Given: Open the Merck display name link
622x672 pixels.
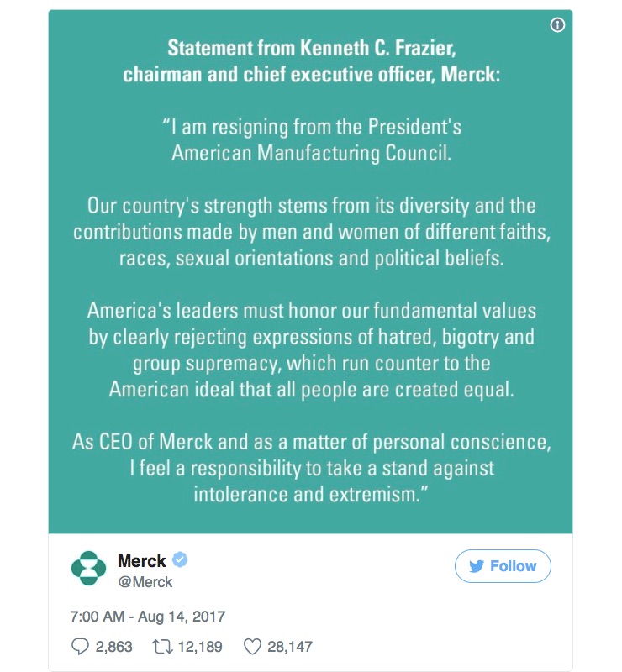Looking at the screenshot, I should [x=141, y=561].
